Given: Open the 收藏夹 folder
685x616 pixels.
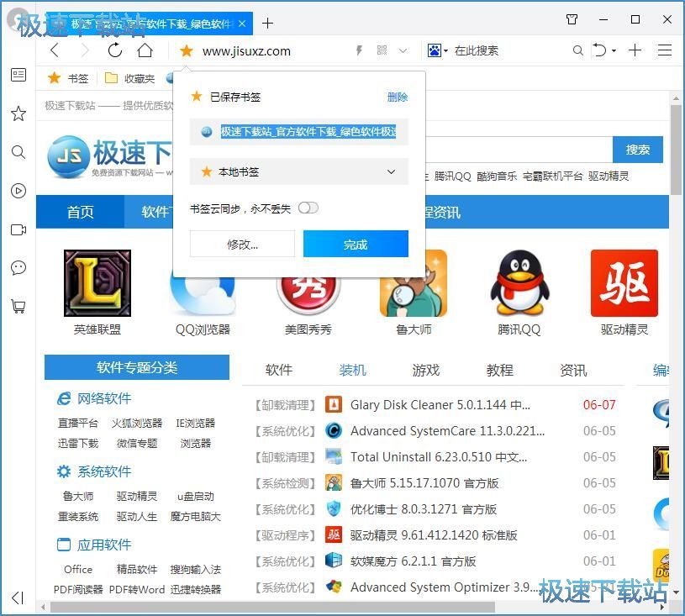Looking at the screenshot, I should click(x=130, y=78).
